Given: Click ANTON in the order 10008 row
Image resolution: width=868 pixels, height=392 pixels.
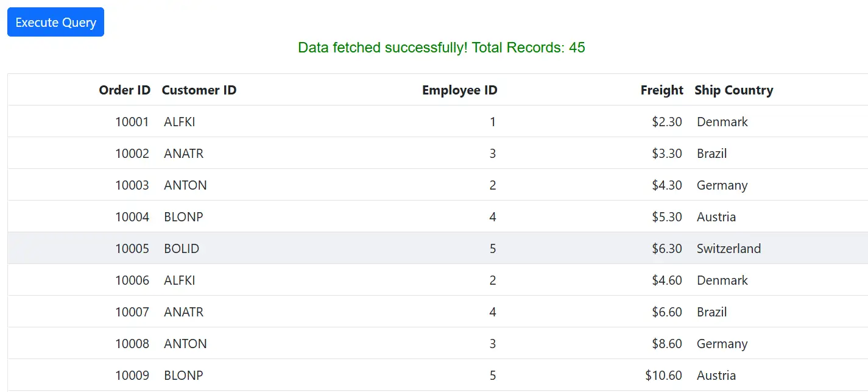Looking at the screenshot, I should coord(185,344).
